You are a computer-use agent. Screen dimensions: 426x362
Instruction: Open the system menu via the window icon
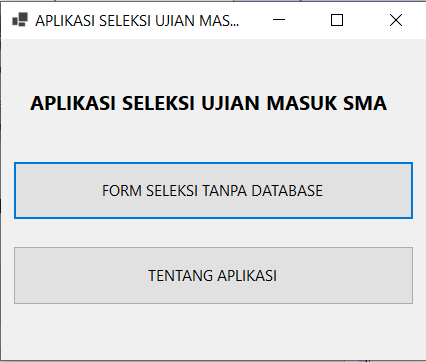(20, 20)
